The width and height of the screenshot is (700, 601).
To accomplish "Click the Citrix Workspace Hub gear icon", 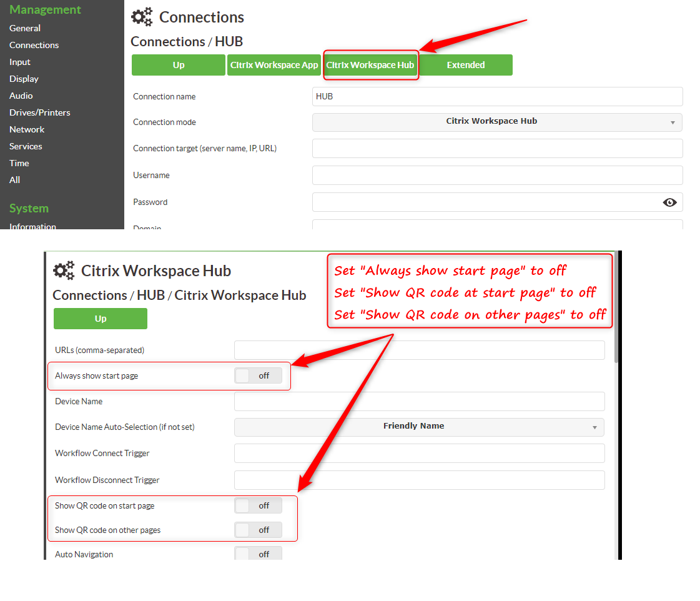I will tap(64, 271).
